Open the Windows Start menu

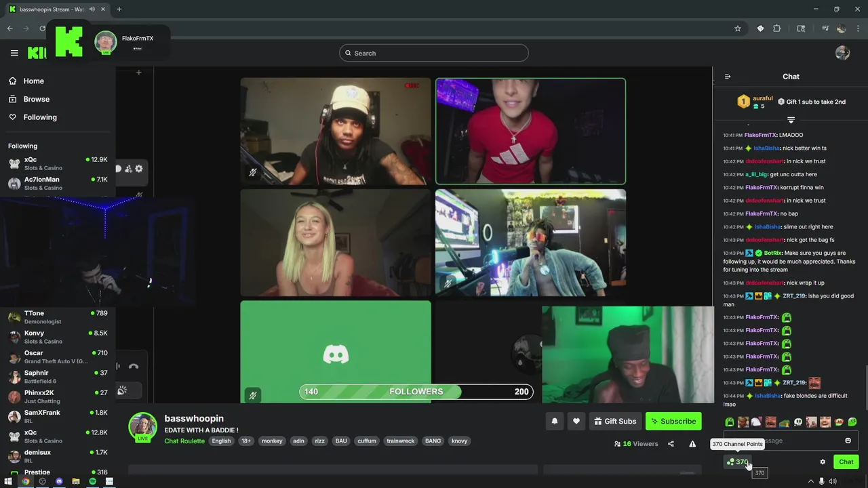point(8,481)
